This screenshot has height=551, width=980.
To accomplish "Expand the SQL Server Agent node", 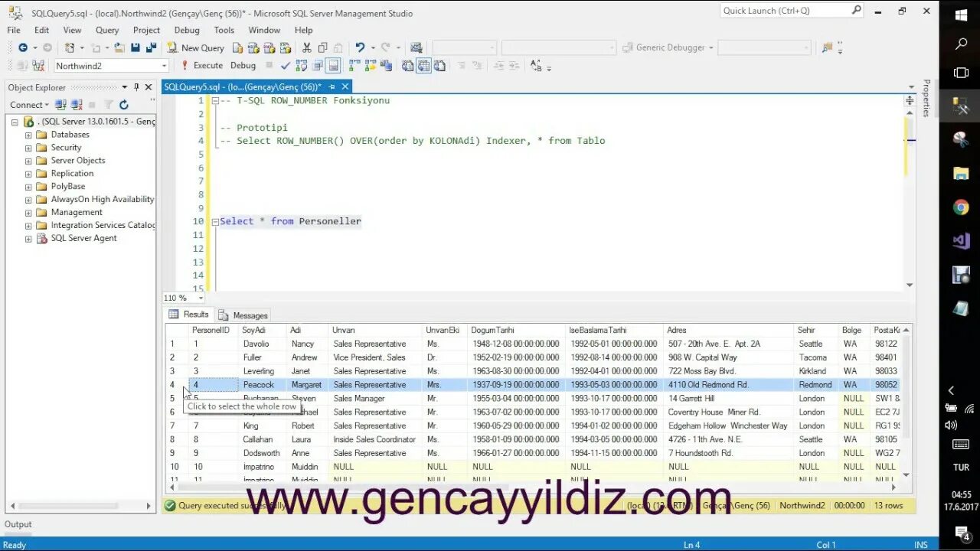I will [28, 239].
